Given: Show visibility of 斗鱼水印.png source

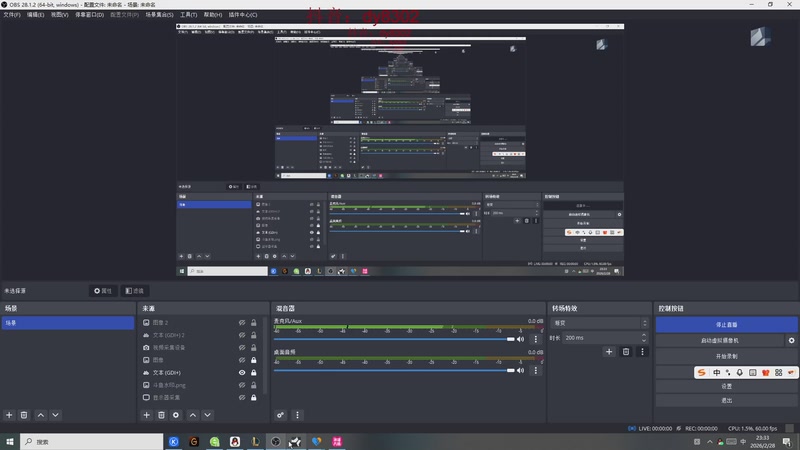Looking at the screenshot, I should [242, 385].
